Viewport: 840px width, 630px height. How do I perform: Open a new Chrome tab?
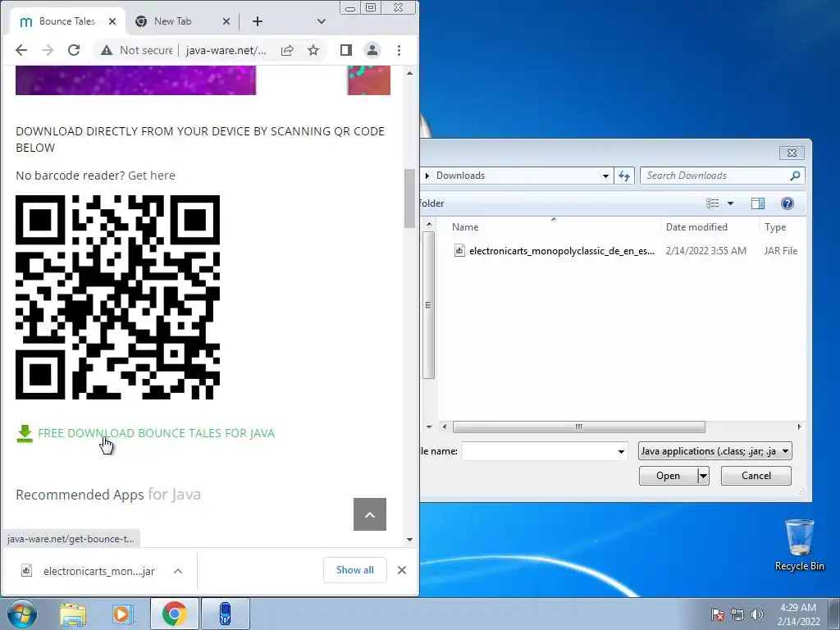tap(258, 21)
